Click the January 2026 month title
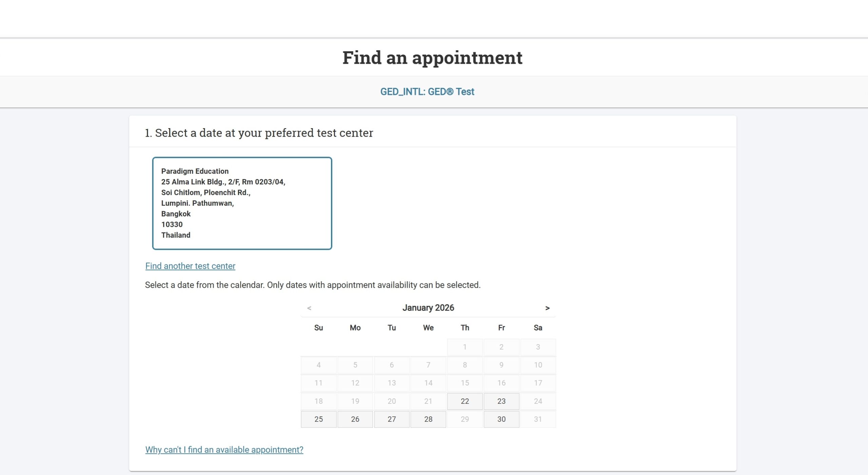This screenshot has width=868, height=475. pos(428,308)
